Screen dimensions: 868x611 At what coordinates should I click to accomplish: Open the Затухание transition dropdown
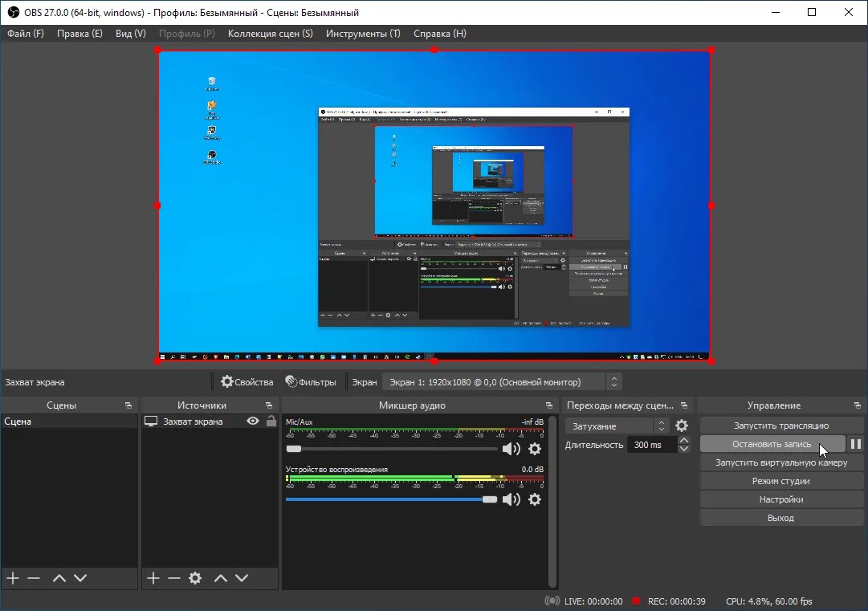(x=617, y=426)
